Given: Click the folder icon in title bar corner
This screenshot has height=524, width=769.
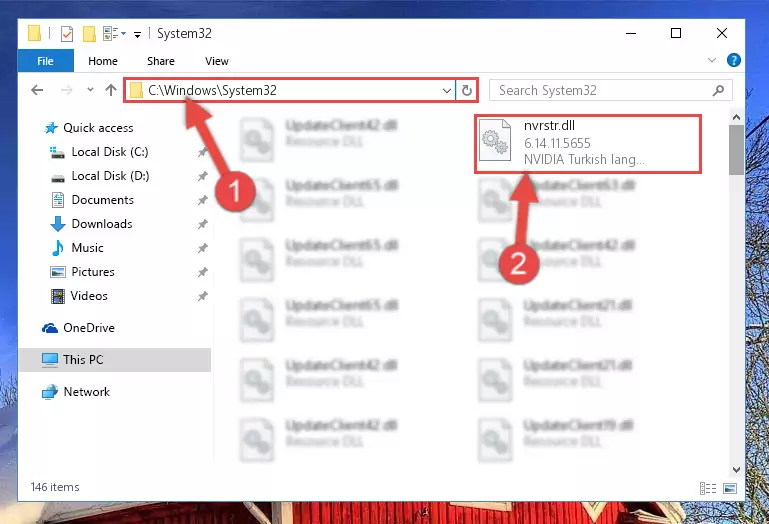Looking at the screenshot, I should coord(34,33).
